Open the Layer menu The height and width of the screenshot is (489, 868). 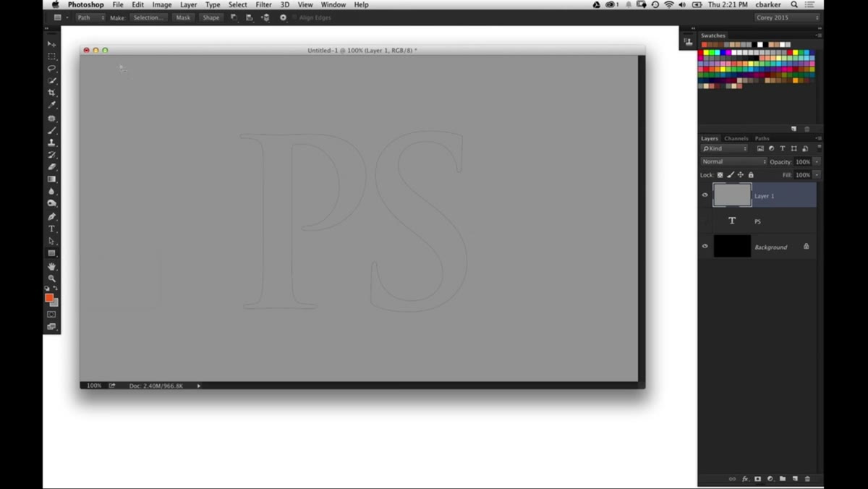coord(188,4)
